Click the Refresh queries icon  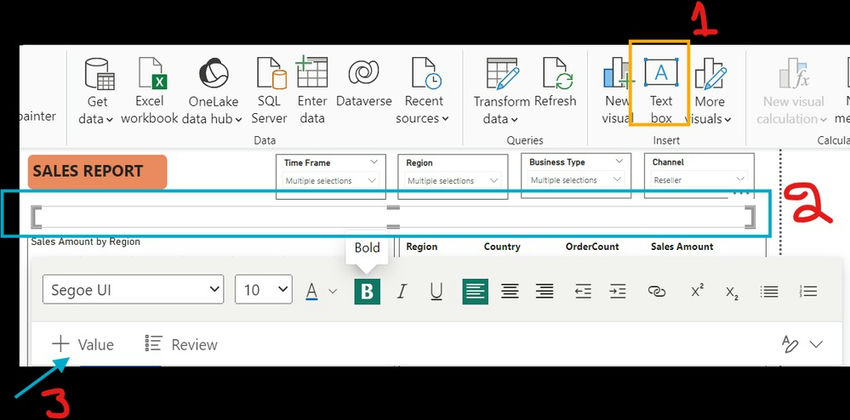pos(558,74)
